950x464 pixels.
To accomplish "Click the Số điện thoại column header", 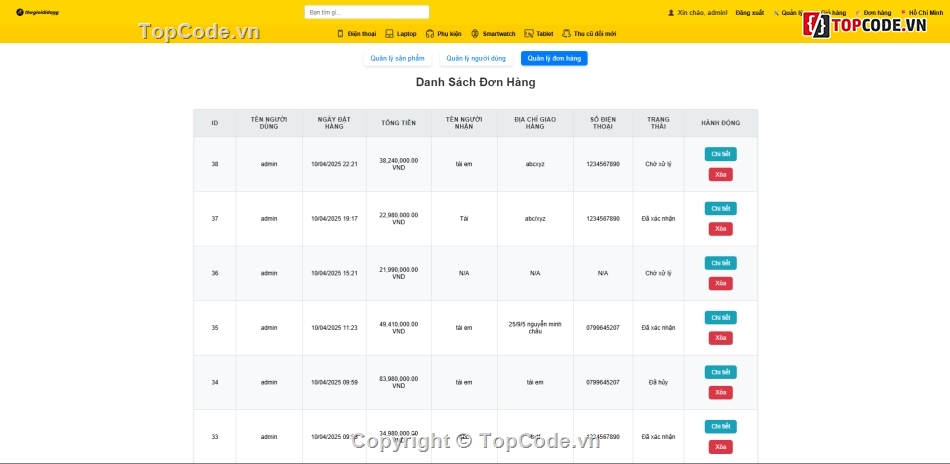I will click(x=603, y=123).
